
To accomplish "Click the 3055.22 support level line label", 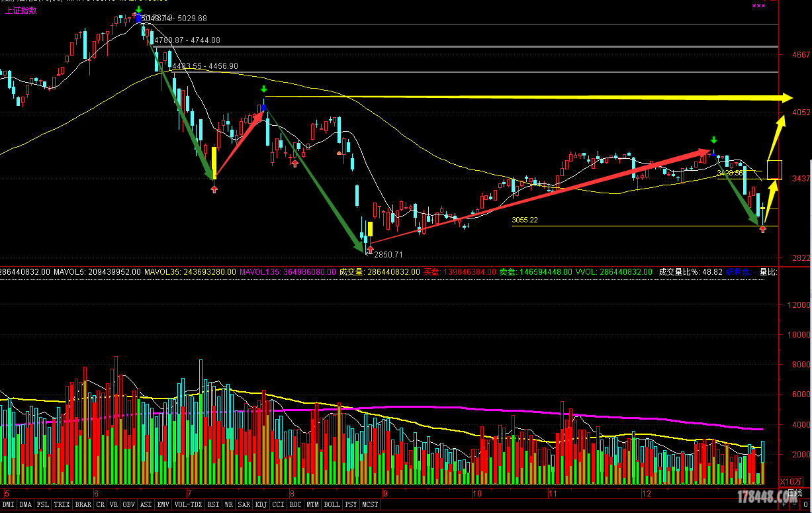I will 525,220.
